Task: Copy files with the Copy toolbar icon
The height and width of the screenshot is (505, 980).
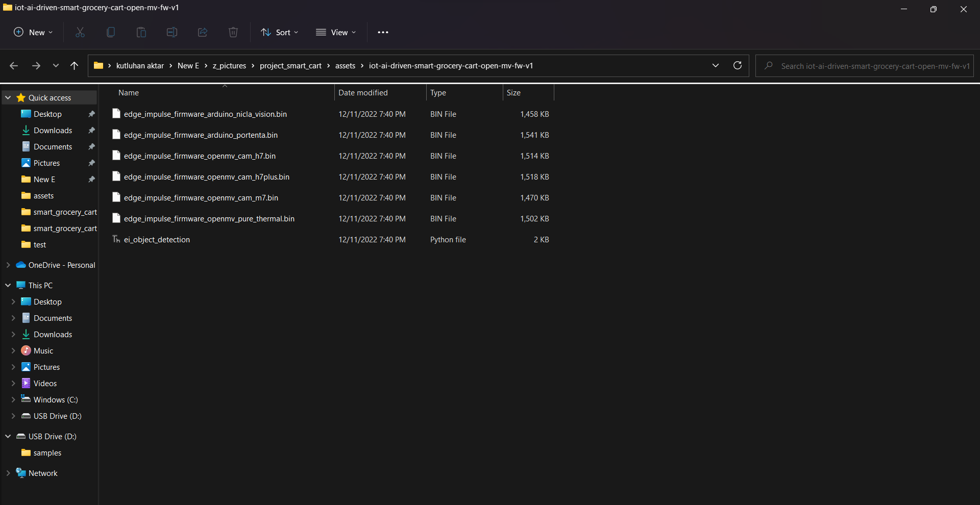Action: pyautogui.click(x=110, y=32)
